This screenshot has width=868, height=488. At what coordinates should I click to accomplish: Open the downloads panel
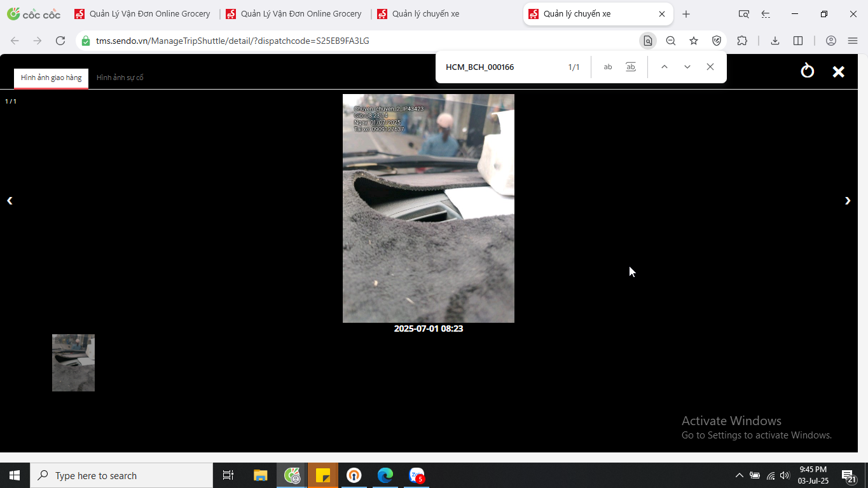coord(775,41)
